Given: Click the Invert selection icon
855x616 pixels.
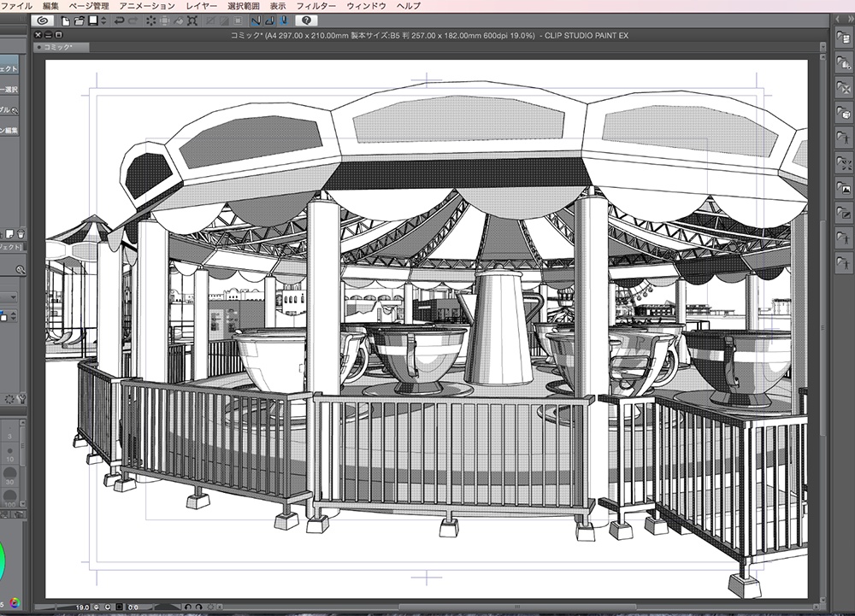Looking at the screenshot, I should click(223, 21).
